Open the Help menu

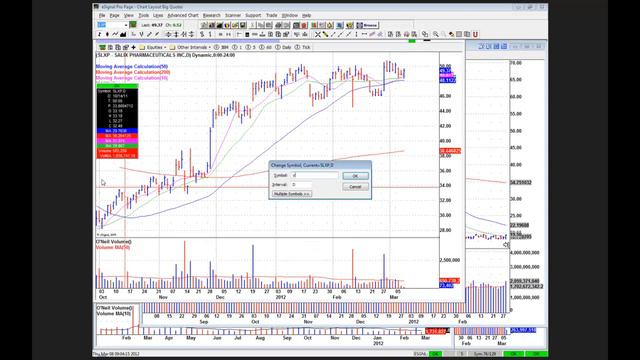pos(307,16)
